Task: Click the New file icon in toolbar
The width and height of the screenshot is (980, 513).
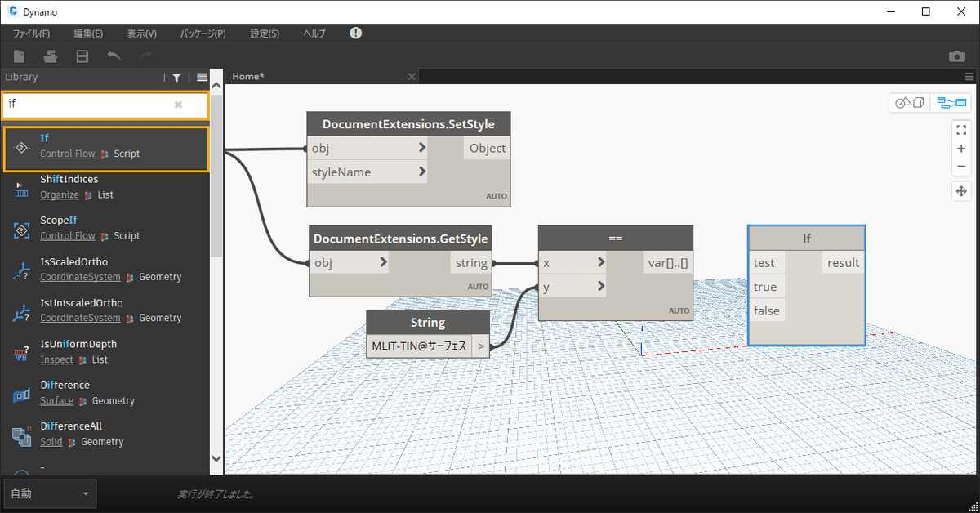Action: (19, 56)
